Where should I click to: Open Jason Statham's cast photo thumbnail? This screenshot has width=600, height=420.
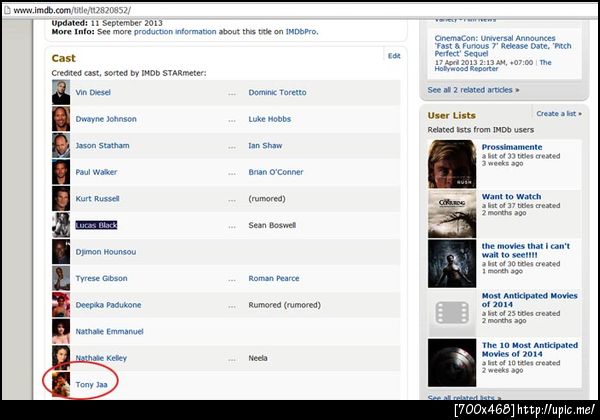click(61, 145)
